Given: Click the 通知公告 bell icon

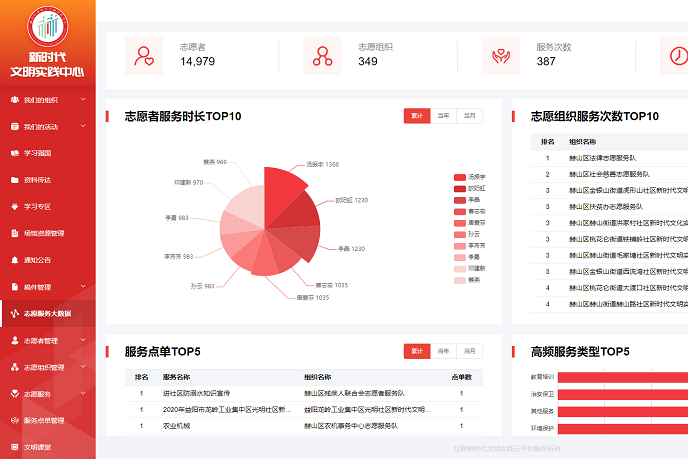Looking at the screenshot, I should (15, 260).
